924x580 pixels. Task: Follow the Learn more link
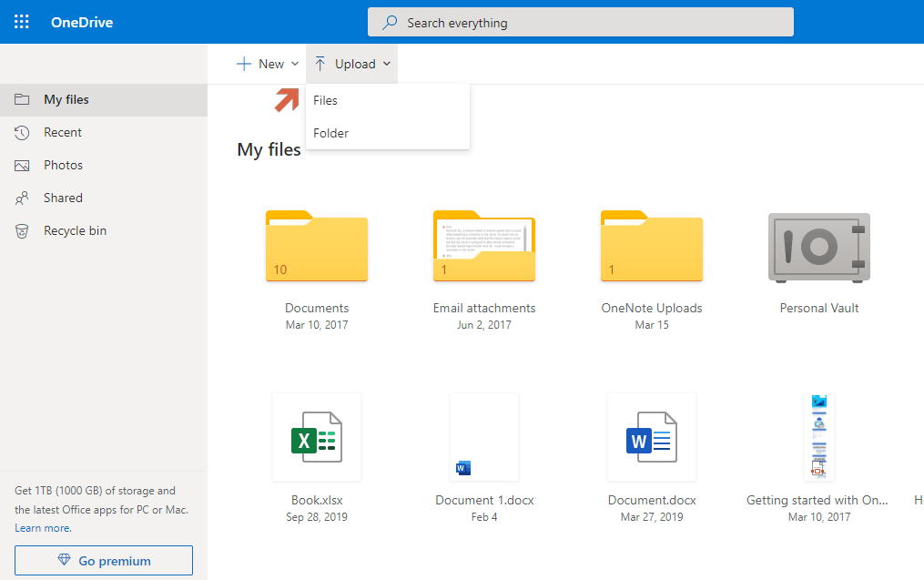click(43, 528)
